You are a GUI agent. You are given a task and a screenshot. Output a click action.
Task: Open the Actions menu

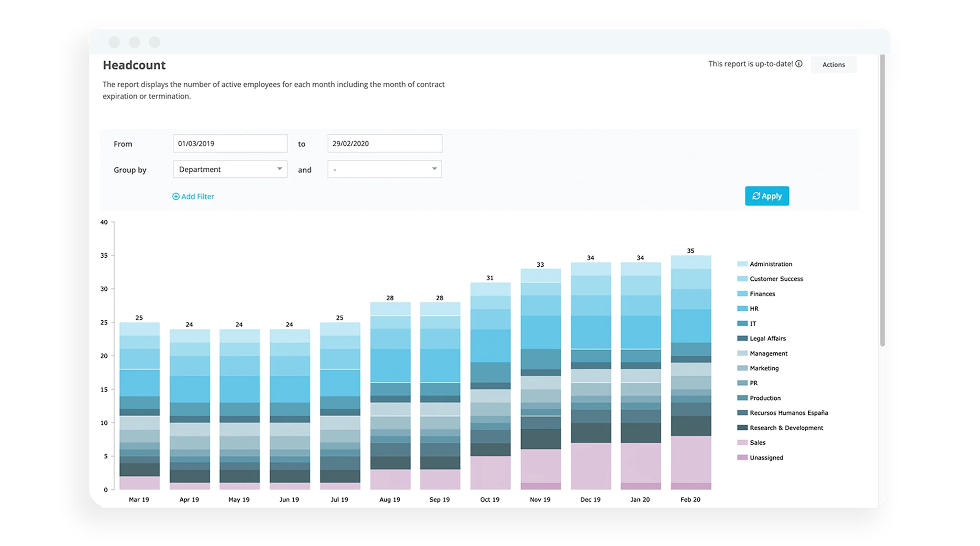(833, 65)
